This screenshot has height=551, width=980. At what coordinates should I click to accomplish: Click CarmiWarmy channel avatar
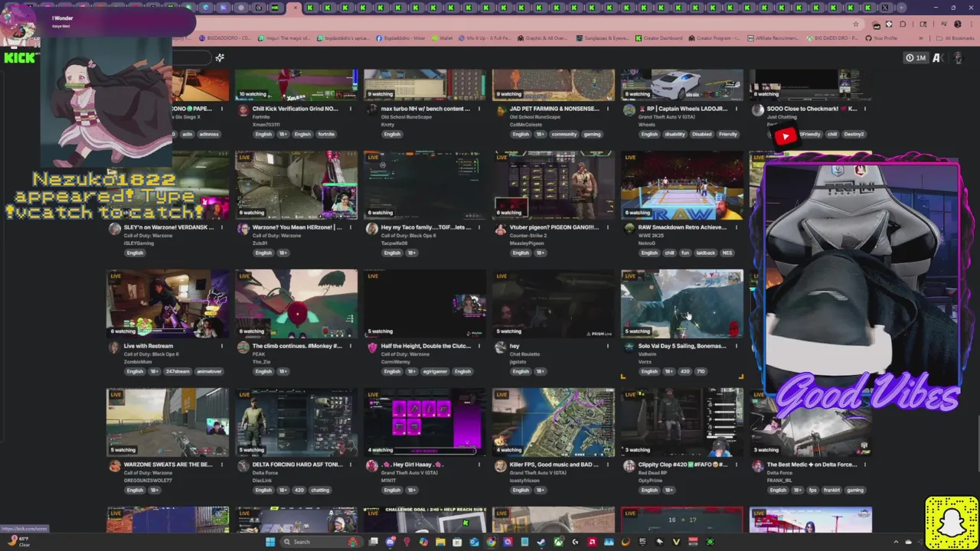click(x=372, y=347)
